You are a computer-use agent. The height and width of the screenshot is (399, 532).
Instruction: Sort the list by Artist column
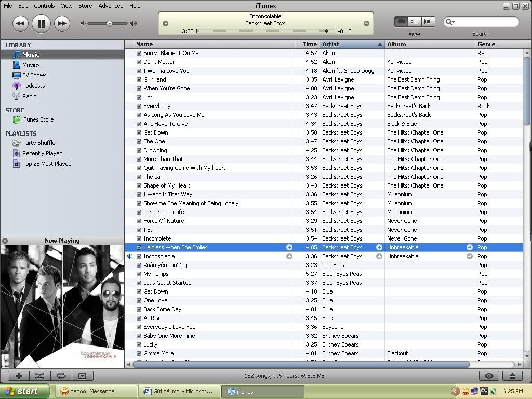click(352, 44)
